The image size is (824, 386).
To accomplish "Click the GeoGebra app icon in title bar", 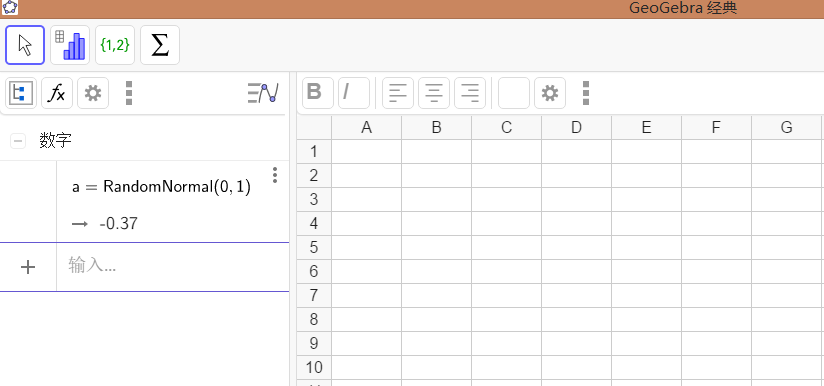I will click(10, 7).
